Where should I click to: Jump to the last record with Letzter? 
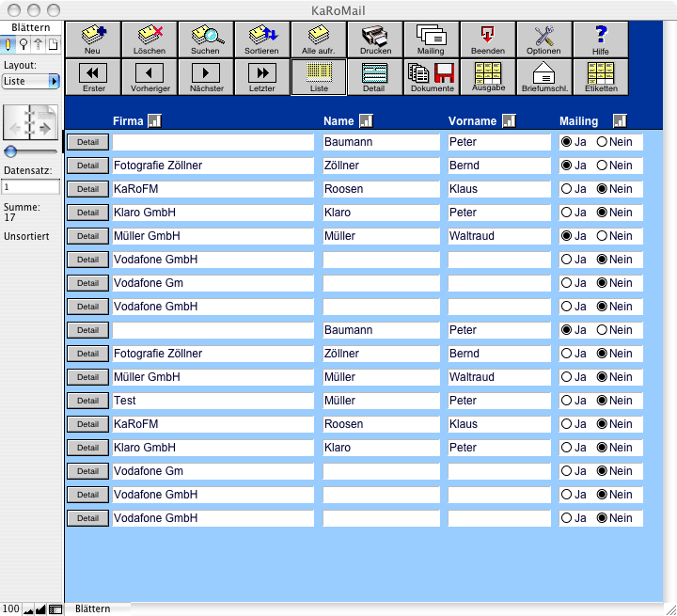point(261,77)
